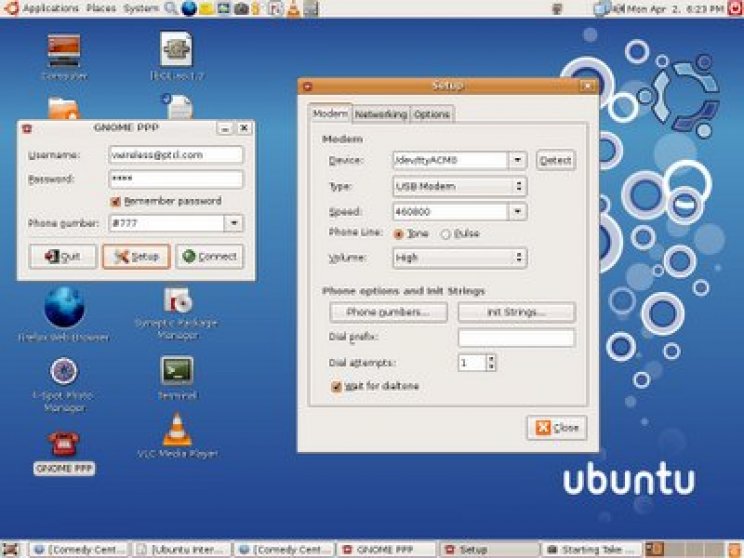The height and width of the screenshot is (558, 744).
Task: Click the Dial prefix input field
Action: (516, 338)
